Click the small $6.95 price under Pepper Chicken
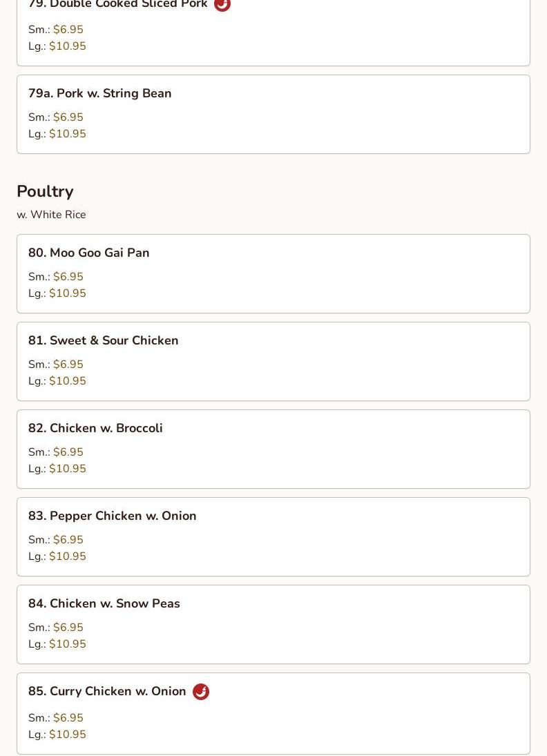 point(68,540)
